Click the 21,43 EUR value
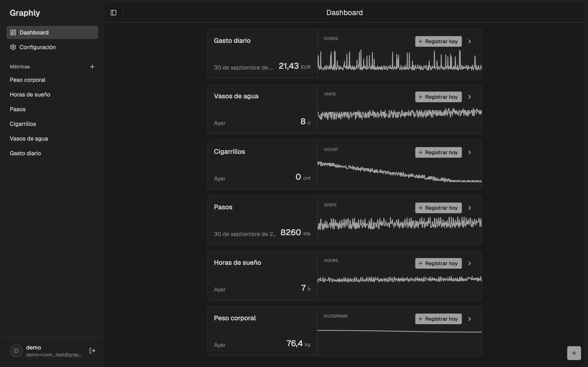The width and height of the screenshot is (588, 367). point(294,66)
